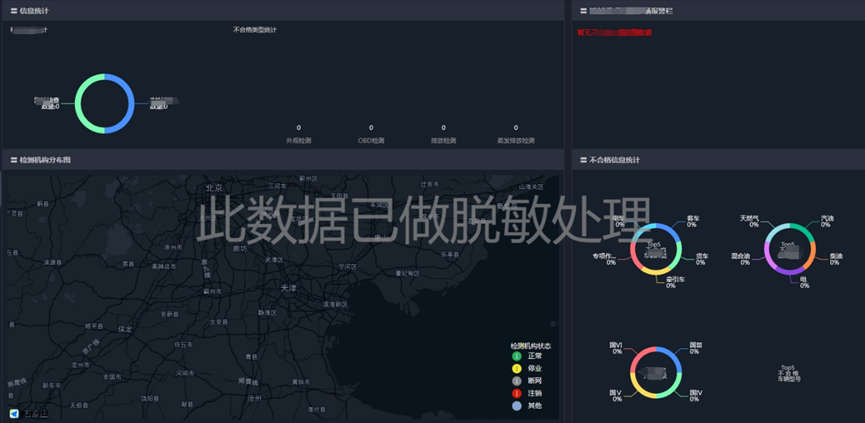Image resolution: width=865 pixels, height=423 pixels.
Task: Click the 国V label on emission donut chart
Action: coord(616,393)
